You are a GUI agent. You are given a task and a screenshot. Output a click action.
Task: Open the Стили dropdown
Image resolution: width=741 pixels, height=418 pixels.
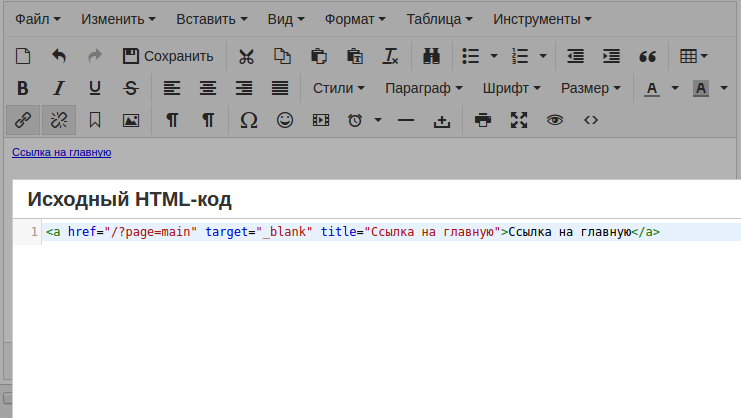coord(338,88)
